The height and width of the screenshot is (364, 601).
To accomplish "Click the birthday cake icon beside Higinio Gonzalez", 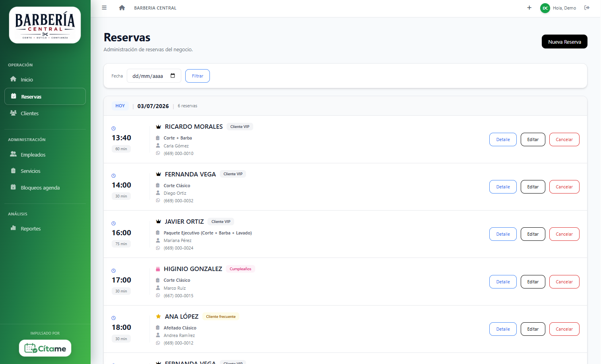I will point(158,269).
